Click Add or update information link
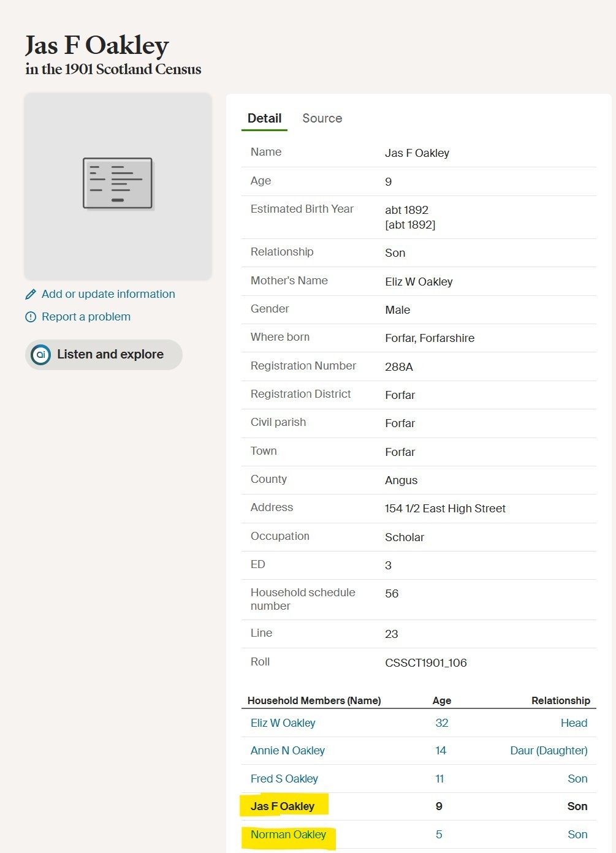This screenshot has height=853, width=616. pyautogui.click(x=108, y=294)
